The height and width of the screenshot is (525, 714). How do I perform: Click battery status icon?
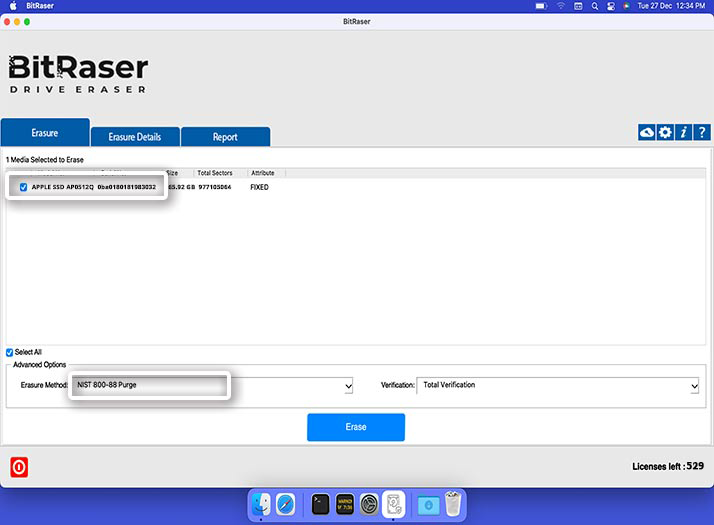[541, 6]
